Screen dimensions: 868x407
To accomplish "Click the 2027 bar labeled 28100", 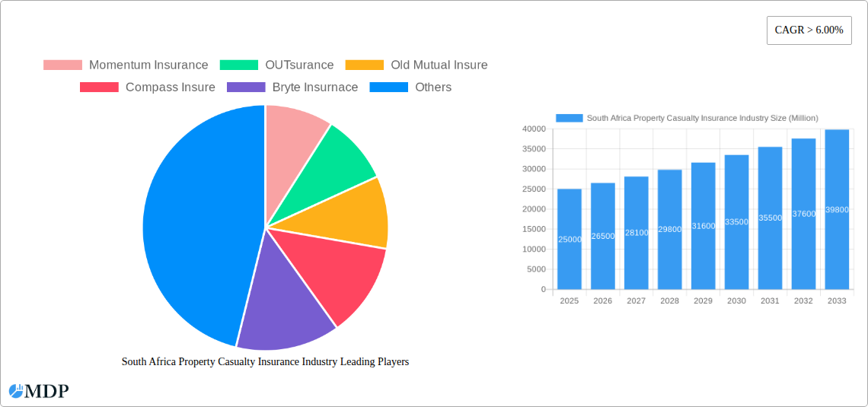I will (636, 233).
